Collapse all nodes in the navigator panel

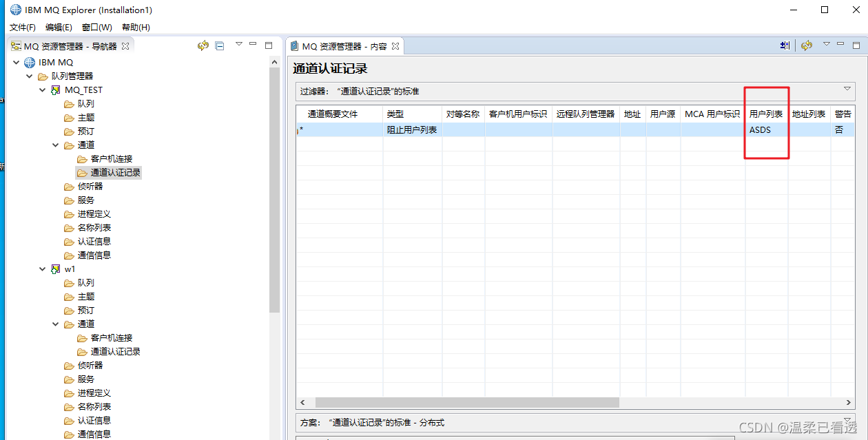tap(220, 46)
